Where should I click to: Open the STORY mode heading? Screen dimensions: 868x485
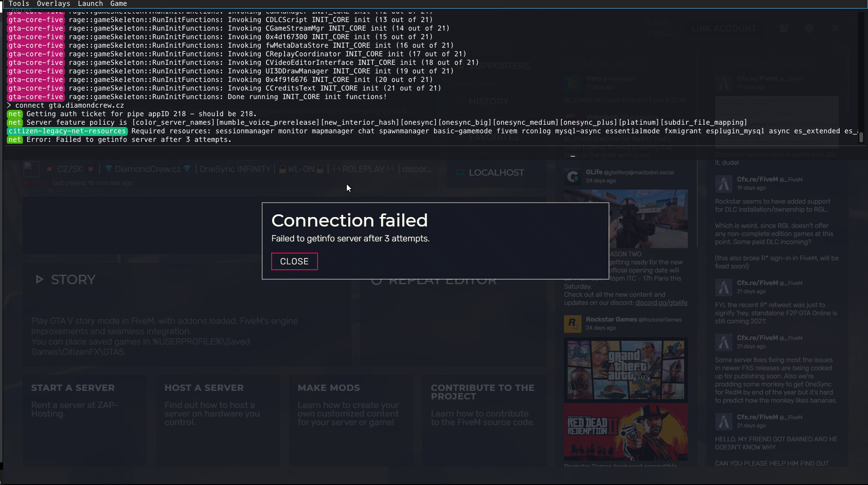tap(73, 280)
